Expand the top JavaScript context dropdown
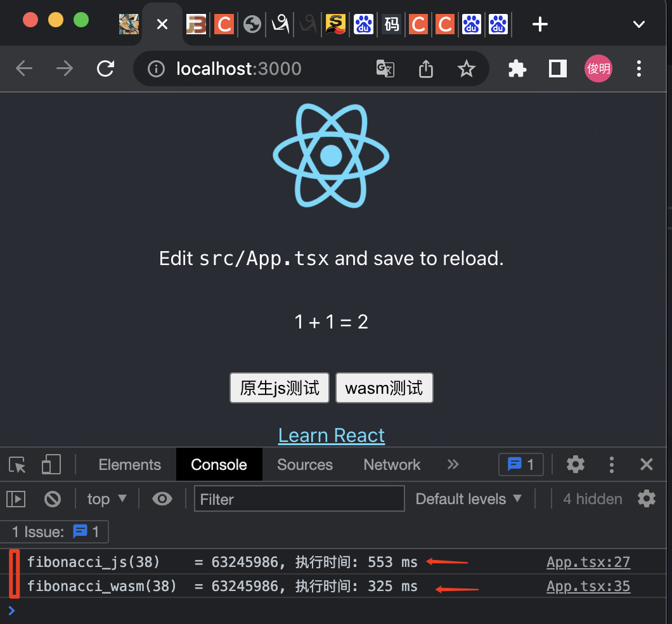 pos(107,499)
